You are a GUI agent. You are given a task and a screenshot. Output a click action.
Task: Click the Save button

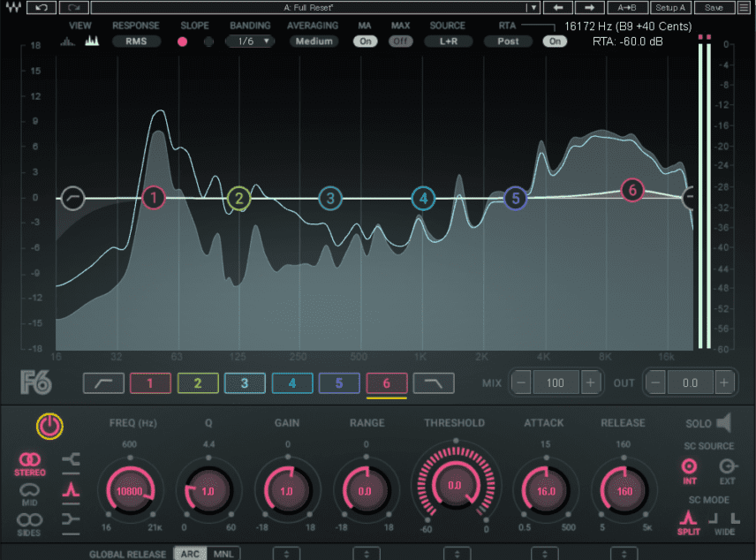tap(714, 7)
